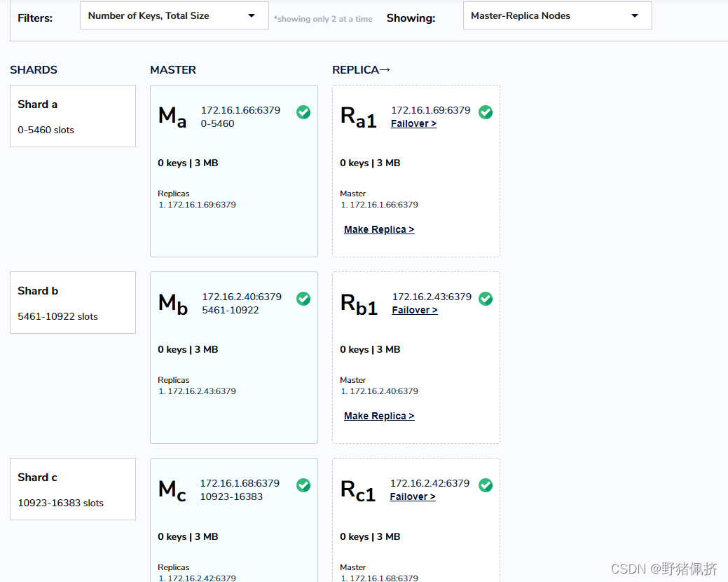Open the Filters dropdown showing Number of Keys
728x582 pixels.
click(x=174, y=16)
